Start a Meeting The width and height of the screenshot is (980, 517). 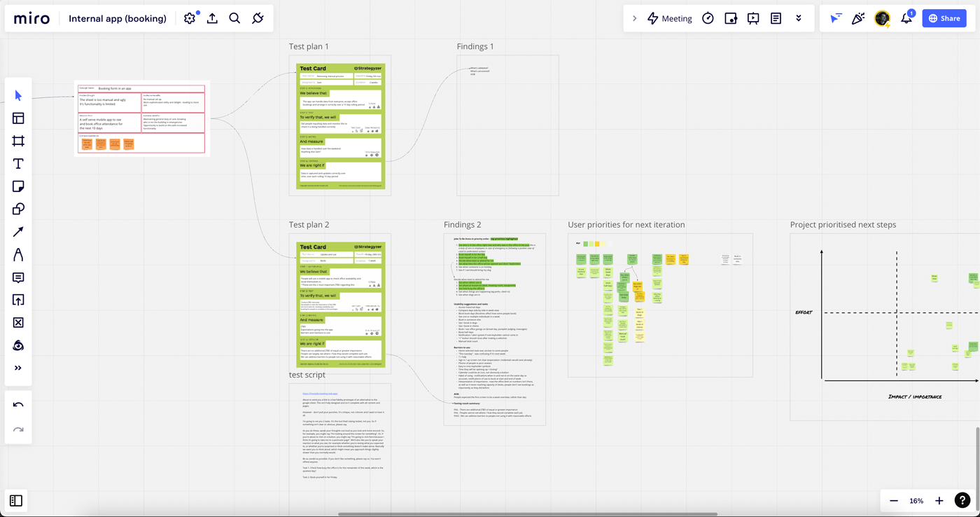coord(669,19)
